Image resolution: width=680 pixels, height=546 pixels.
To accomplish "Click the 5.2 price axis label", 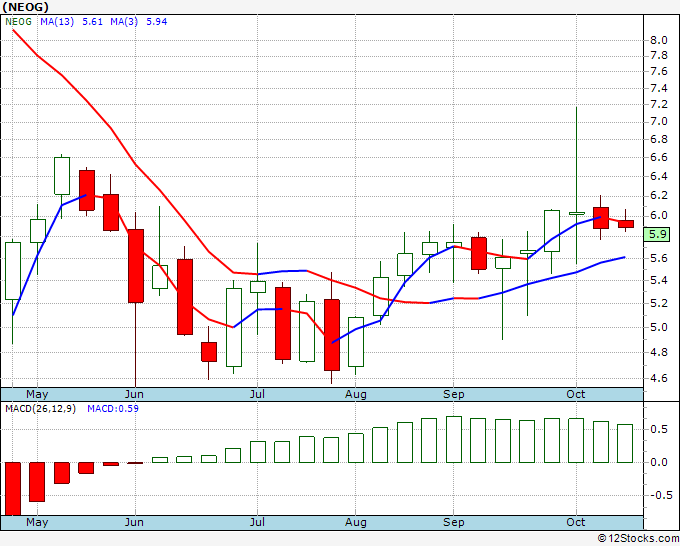I will tap(658, 303).
